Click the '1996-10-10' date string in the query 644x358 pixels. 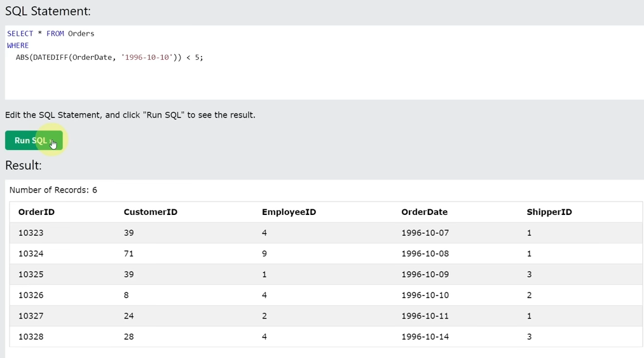point(147,57)
